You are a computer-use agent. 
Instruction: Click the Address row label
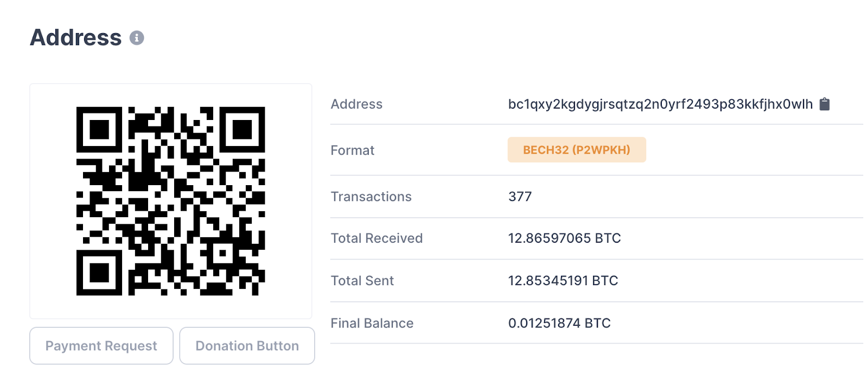(x=356, y=104)
